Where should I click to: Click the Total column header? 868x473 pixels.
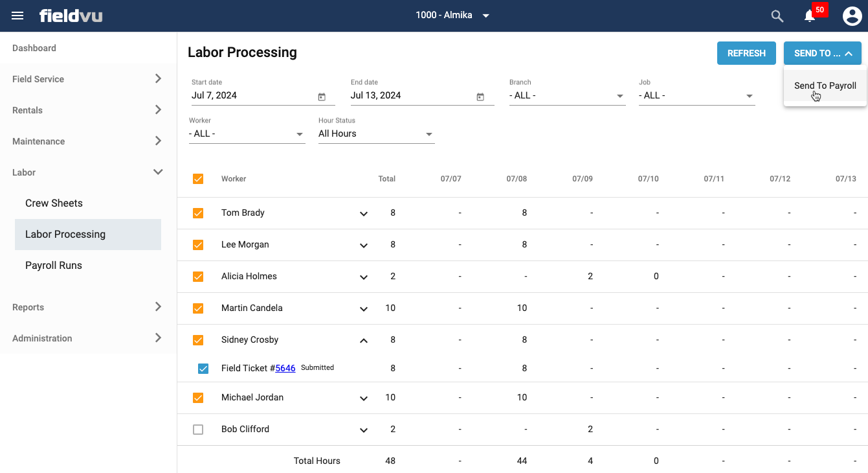386,179
